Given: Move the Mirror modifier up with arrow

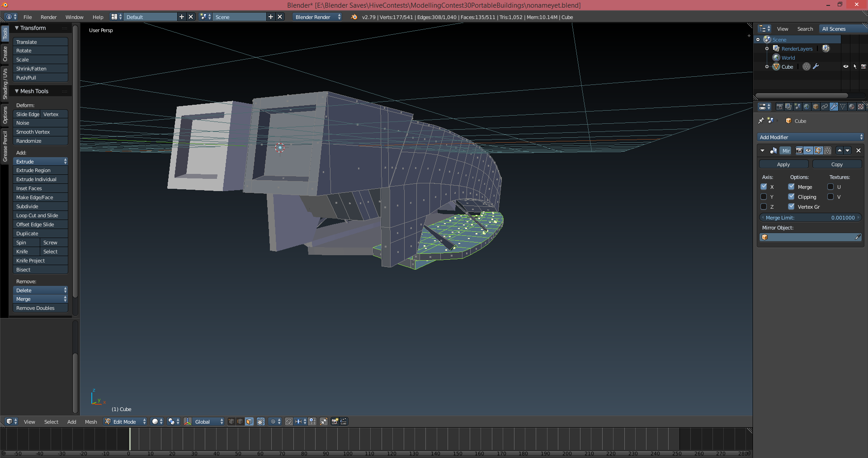Looking at the screenshot, I should pos(840,150).
